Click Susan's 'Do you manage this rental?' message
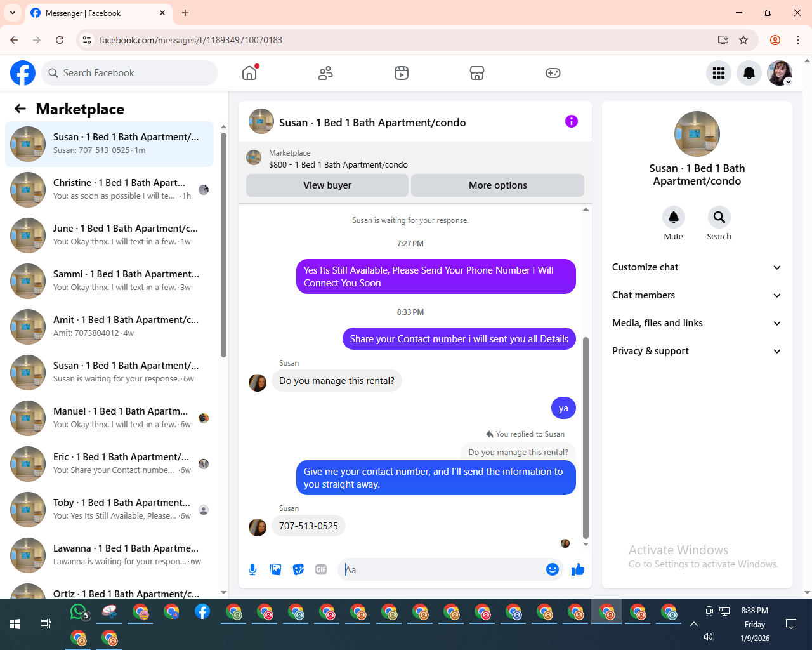The width and height of the screenshot is (812, 650). pyautogui.click(x=336, y=381)
